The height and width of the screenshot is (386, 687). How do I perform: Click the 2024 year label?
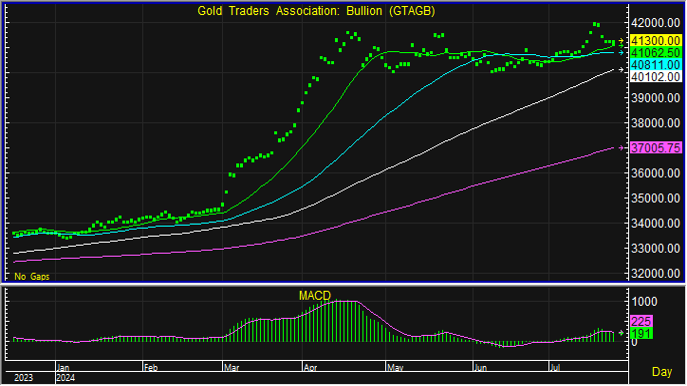click(66, 378)
